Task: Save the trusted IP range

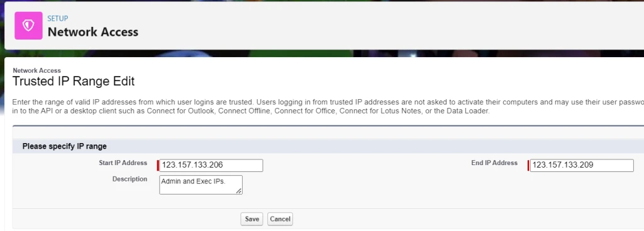Action: point(252,219)
